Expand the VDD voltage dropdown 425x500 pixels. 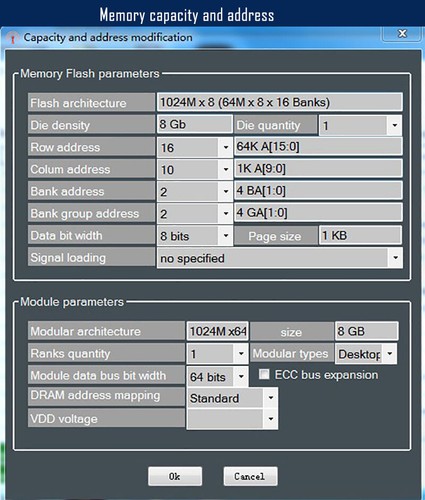coord(271,419)
